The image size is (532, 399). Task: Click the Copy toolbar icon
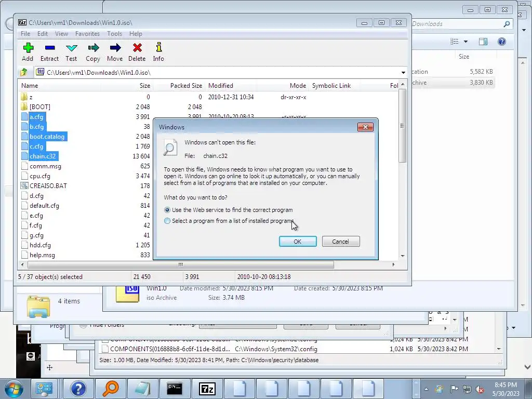93,48
